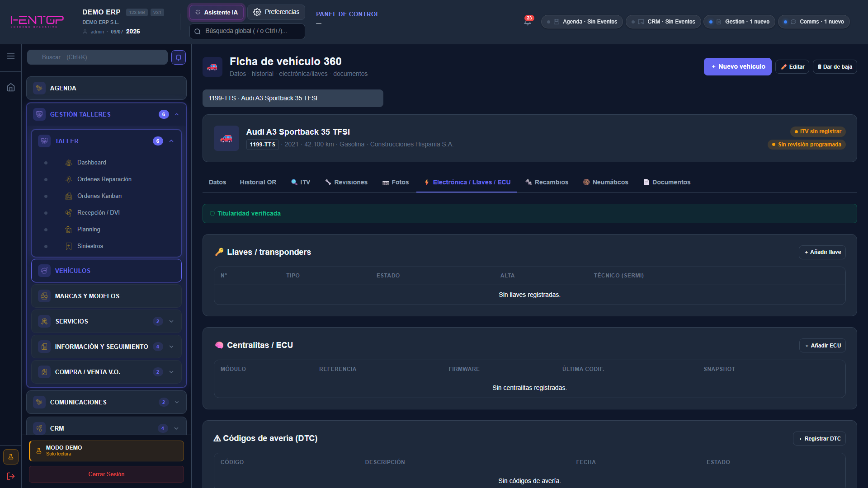The image size is (868, 488).
Task: Click CRM · Sin Eventos status pill
Action: click(663, 22)
